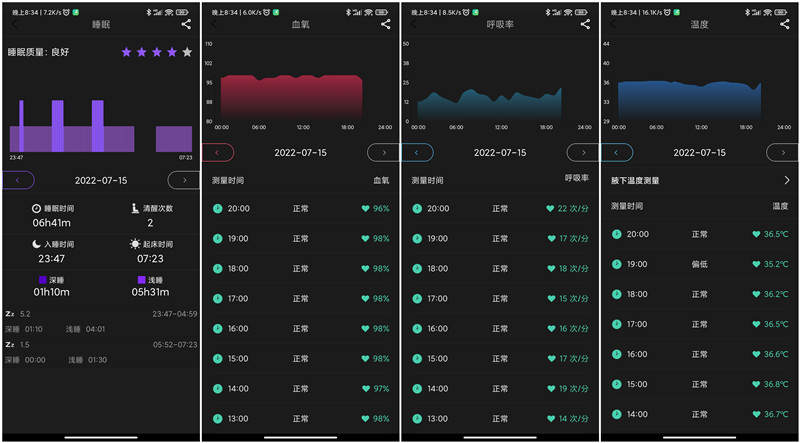Tap Wi-Fi icon in temperature screen status bar
This screenshot has height=443, width=800.
[x=768, y=11]
